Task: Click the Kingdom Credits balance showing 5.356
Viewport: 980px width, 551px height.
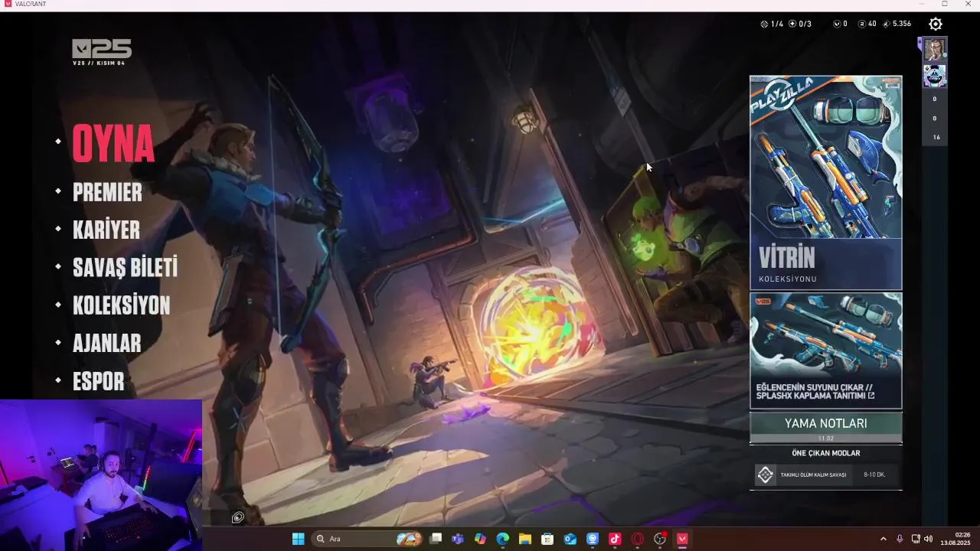Action: pos(897,24)
